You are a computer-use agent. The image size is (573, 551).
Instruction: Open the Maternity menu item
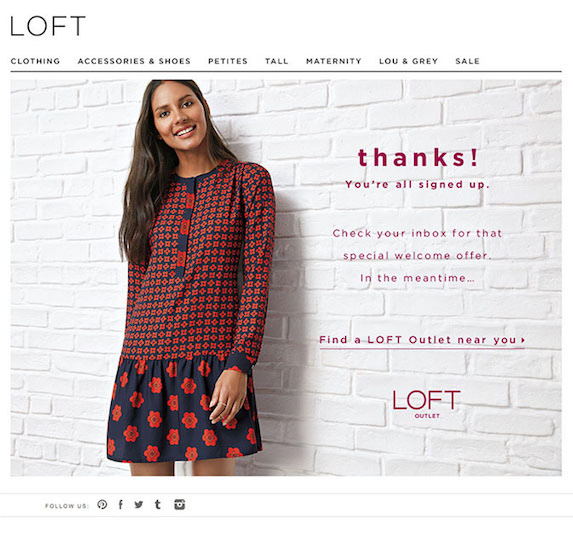[x=334, y=61]
